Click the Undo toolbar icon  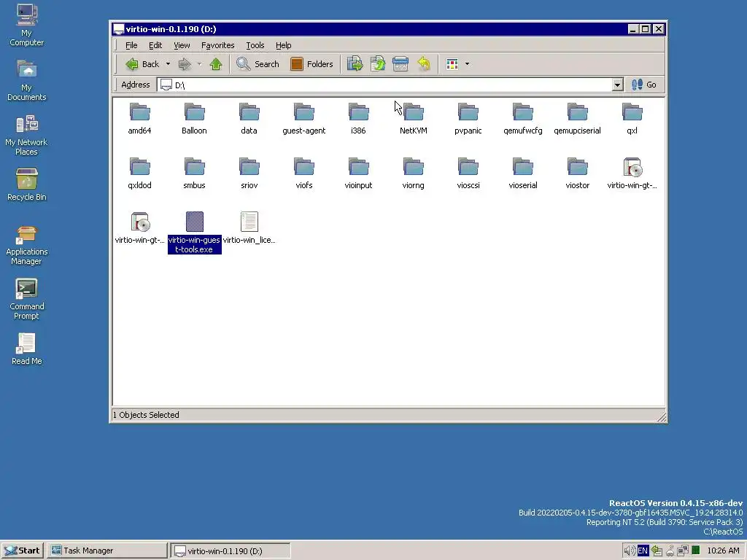click(424, 64)
